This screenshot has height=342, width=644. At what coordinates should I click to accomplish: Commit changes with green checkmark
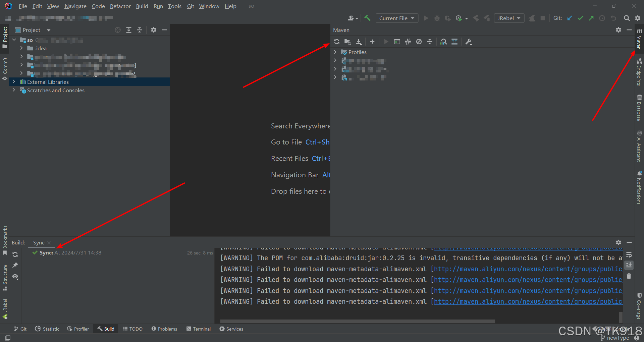(x=580, y=18)
